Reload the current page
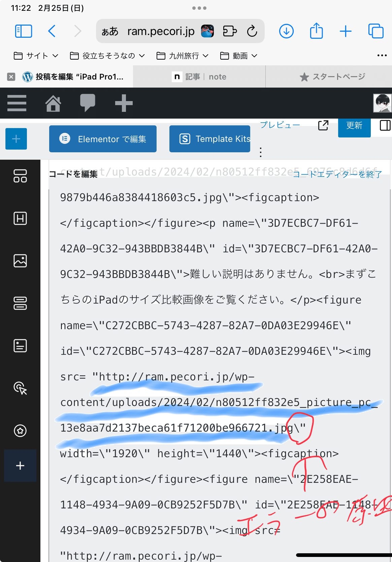The width and height of the screenshot is (392, 562). (252, 31)
